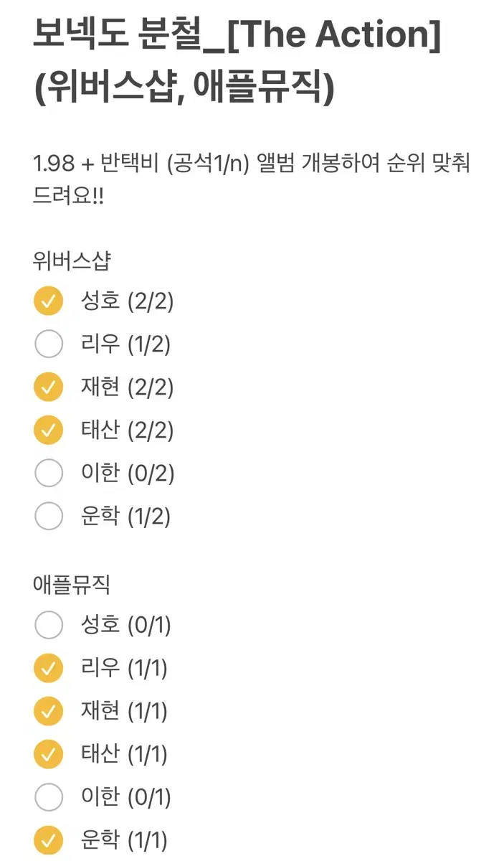Uncheck 재현 (2/2) in the 위버스샵 section
Screen dimensions: 504x861
48,387
